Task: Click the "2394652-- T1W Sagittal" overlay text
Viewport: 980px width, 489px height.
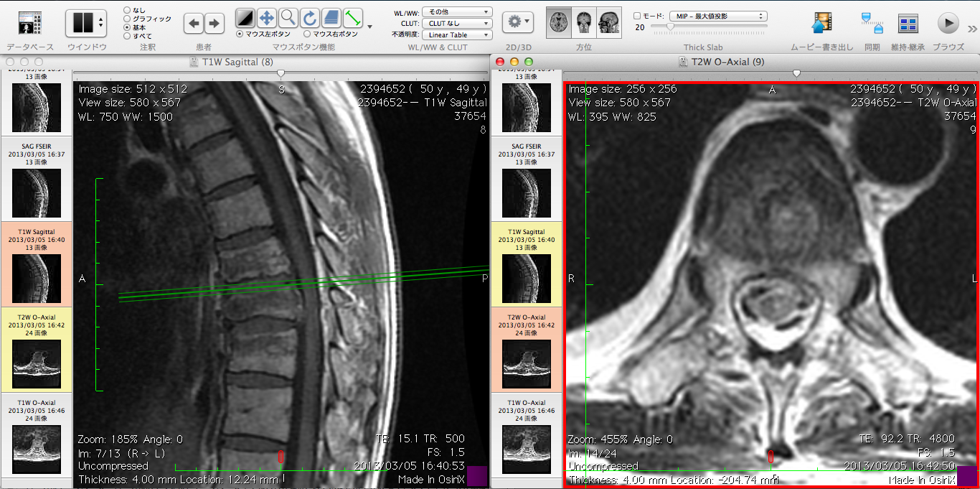Action: 422,103
